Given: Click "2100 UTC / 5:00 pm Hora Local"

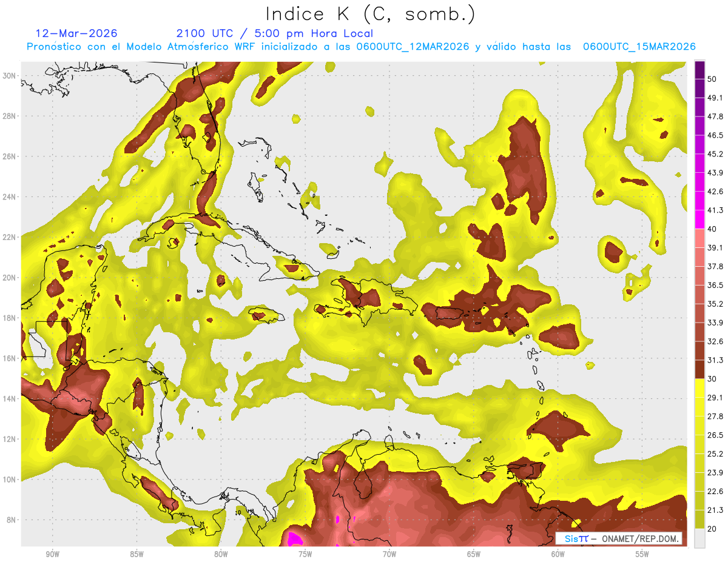Looking at the screenshot, I should (274, 33).
